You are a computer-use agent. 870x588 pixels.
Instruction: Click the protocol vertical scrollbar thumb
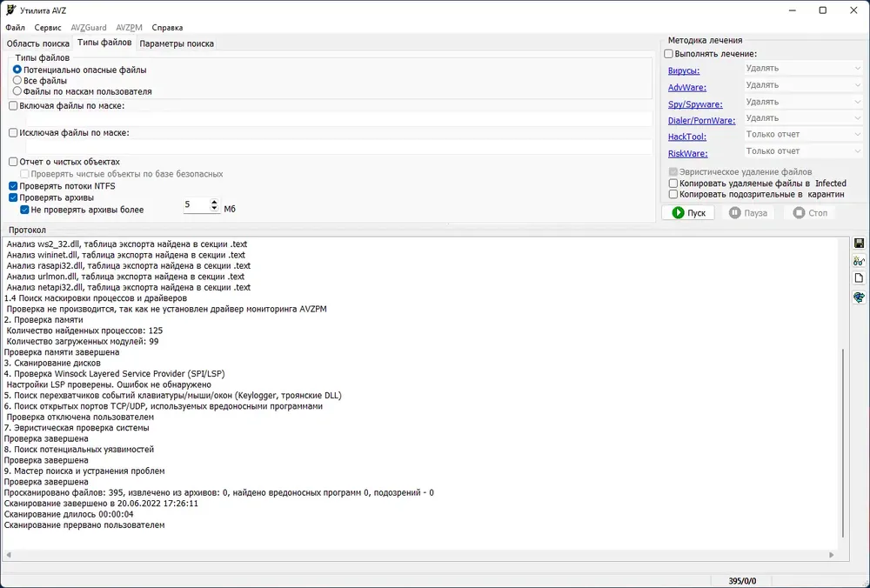pos(843,443)
